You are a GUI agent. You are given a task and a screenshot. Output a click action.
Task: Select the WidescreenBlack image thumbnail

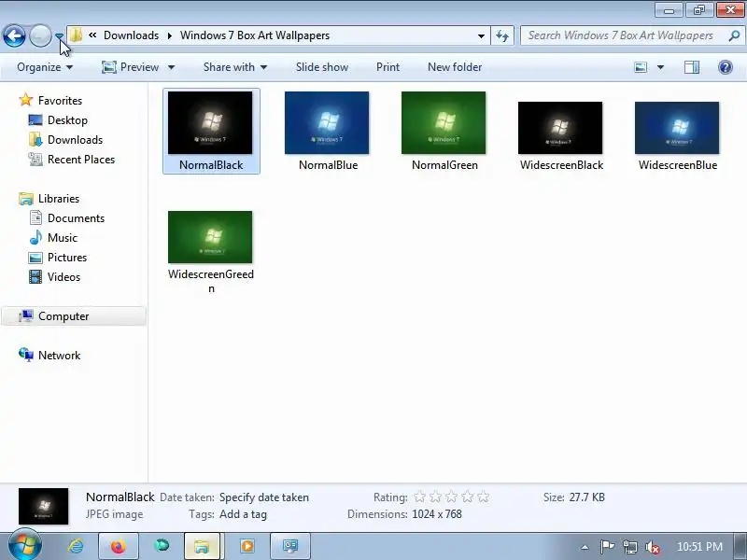[x=560, y=128]
